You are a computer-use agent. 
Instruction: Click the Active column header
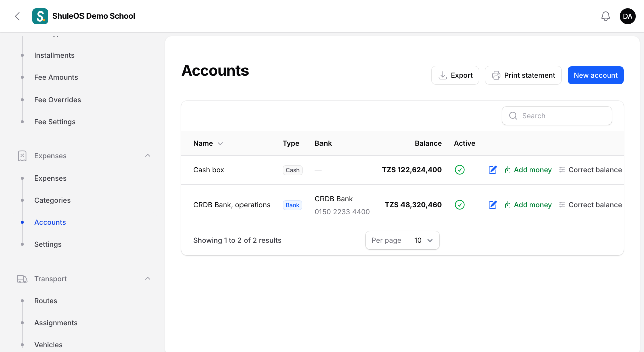click(x=464, y=143)
